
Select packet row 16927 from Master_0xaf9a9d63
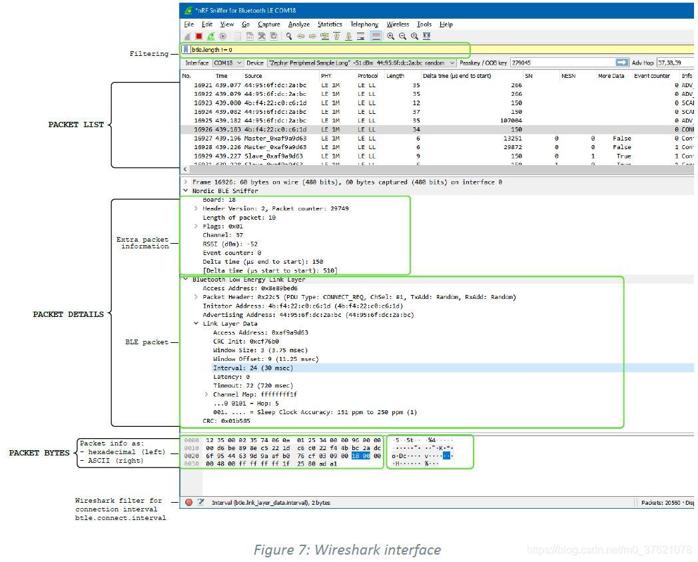pos(437,138)
